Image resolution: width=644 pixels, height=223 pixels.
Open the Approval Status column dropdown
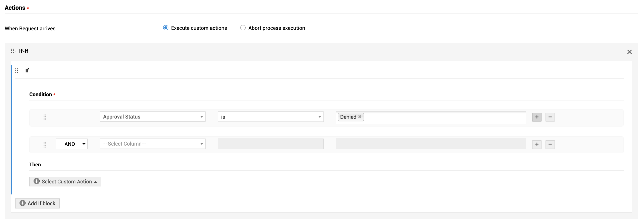(x=153, y=117)
